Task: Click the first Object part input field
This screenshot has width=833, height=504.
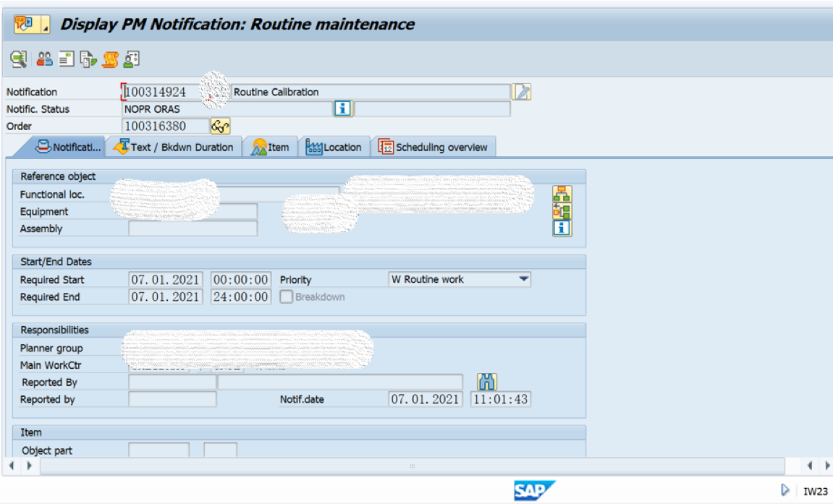Action: coord(158,450)
